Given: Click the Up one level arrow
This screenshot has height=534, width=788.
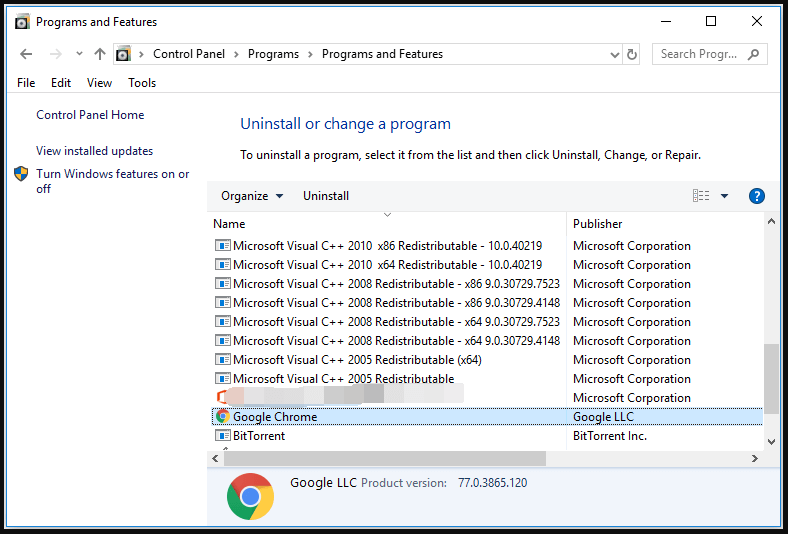Looking at the screenshot, I should click(x=99, y=54).
